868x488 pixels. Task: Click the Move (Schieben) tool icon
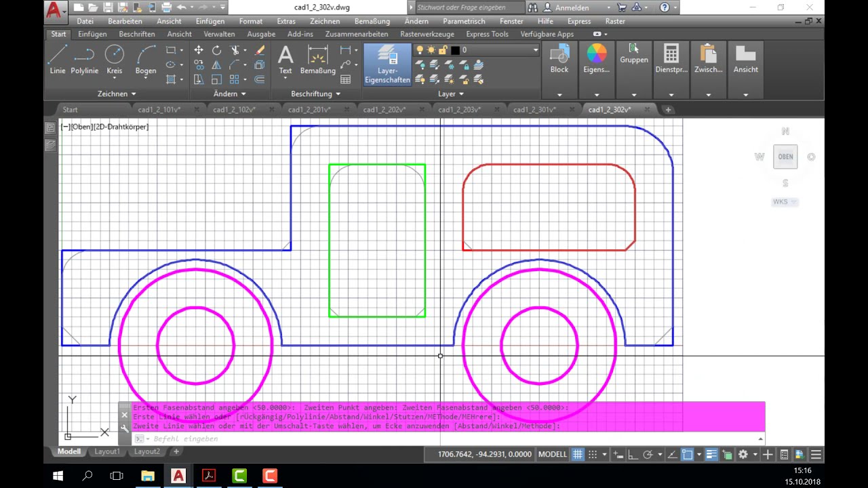point(199,50)
